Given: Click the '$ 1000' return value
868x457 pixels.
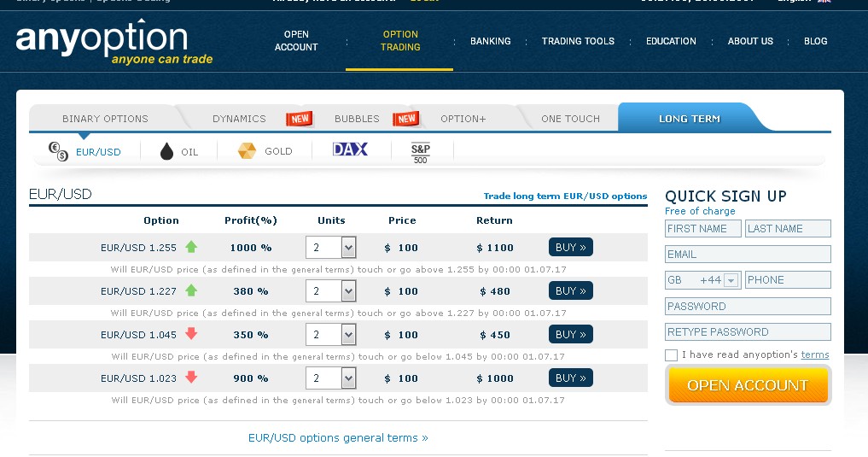Looking at the screenshot, I should (495, 379).
